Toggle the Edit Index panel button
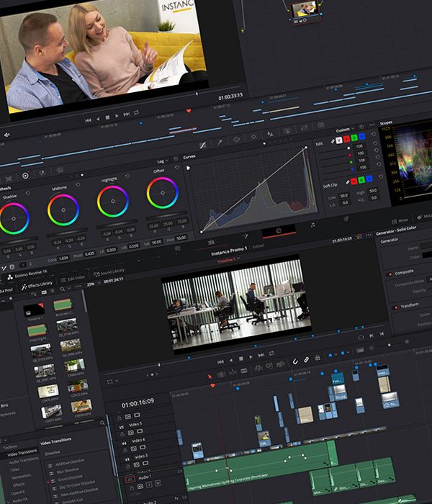The image size is (432, 504). tap(73, 279)
